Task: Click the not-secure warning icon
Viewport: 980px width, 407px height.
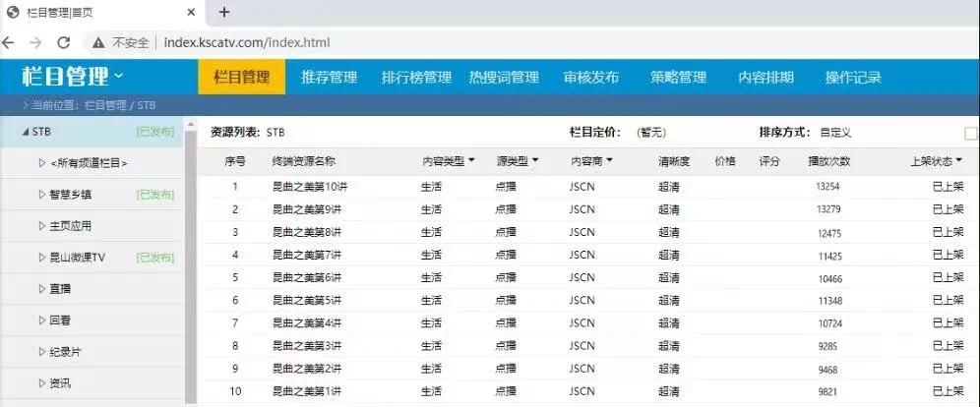Action: click(x=98, y=42)
